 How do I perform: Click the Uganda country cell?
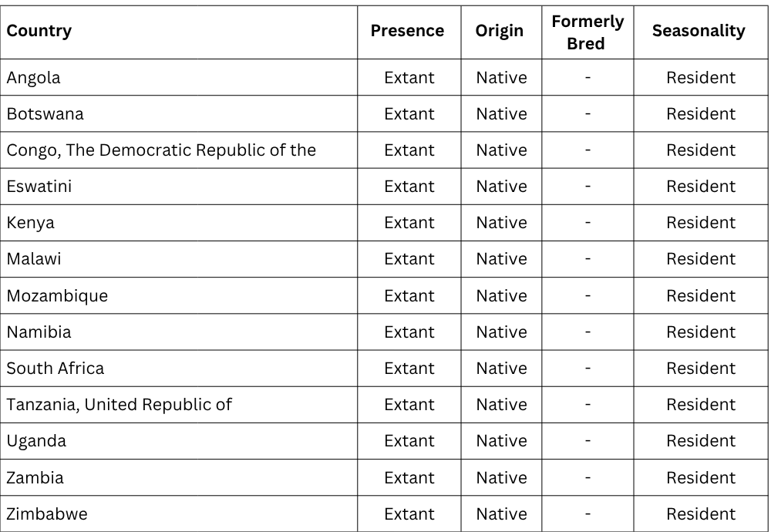(36, 441)
